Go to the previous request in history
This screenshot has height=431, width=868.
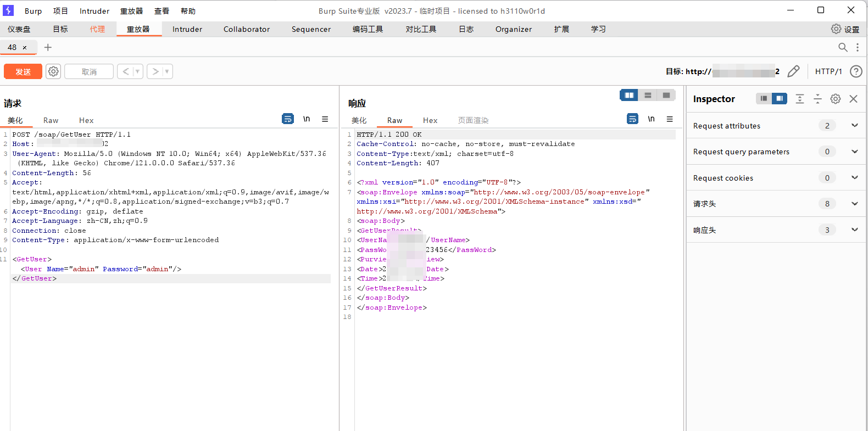click(x=126, y=71)
